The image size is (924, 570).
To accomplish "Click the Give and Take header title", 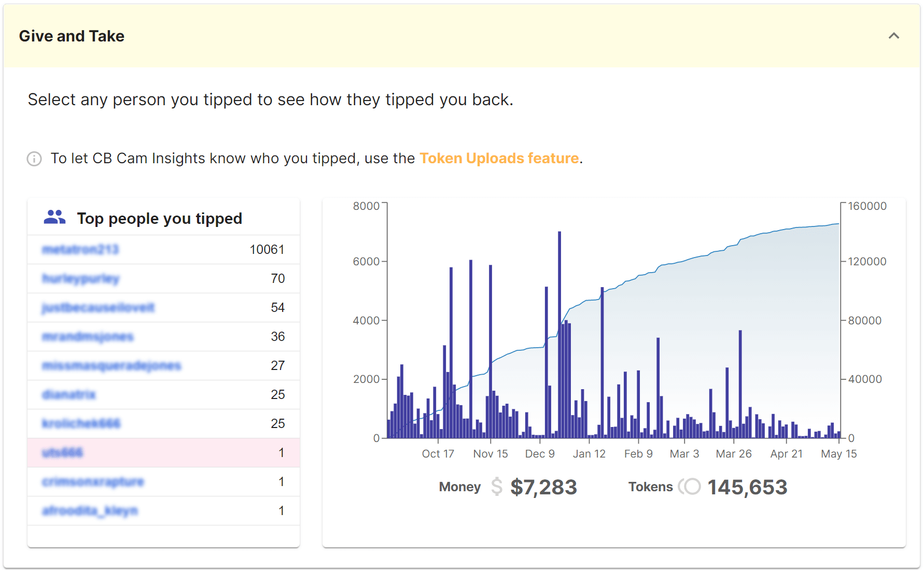I will click(72, 36).
